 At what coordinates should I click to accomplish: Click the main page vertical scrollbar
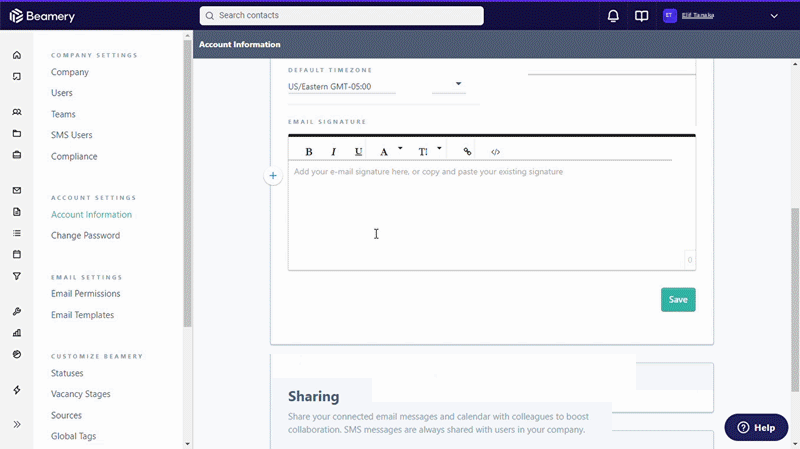[x=795, y=300]
